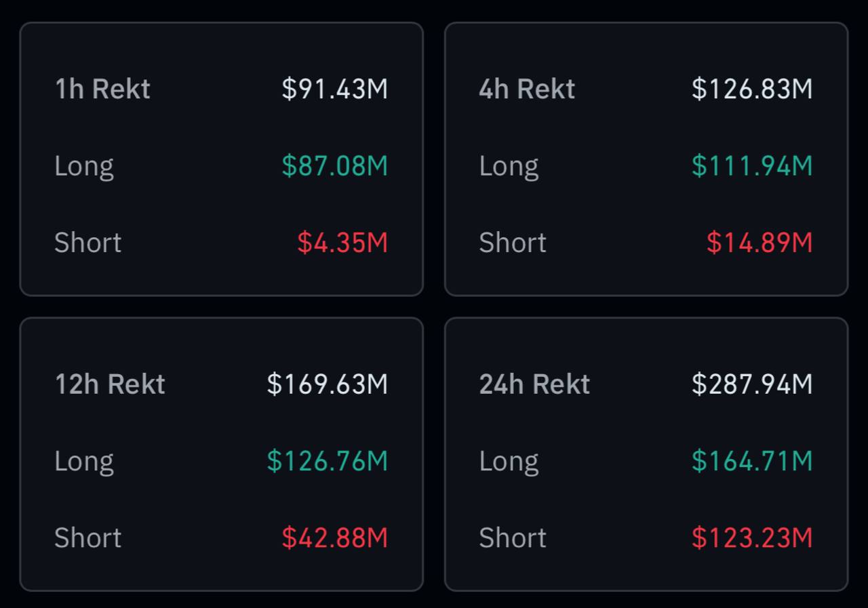The image size is (868, 608).
Task: Click the 12h Short value $42.88M
Action: click(334, 538)
